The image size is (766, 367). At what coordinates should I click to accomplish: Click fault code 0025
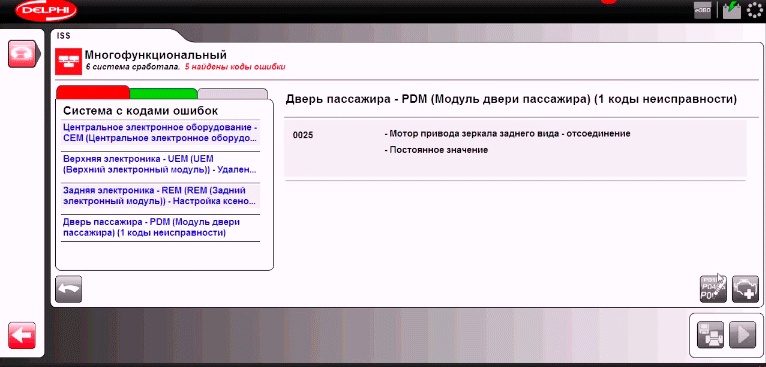(x=303, y=135)
